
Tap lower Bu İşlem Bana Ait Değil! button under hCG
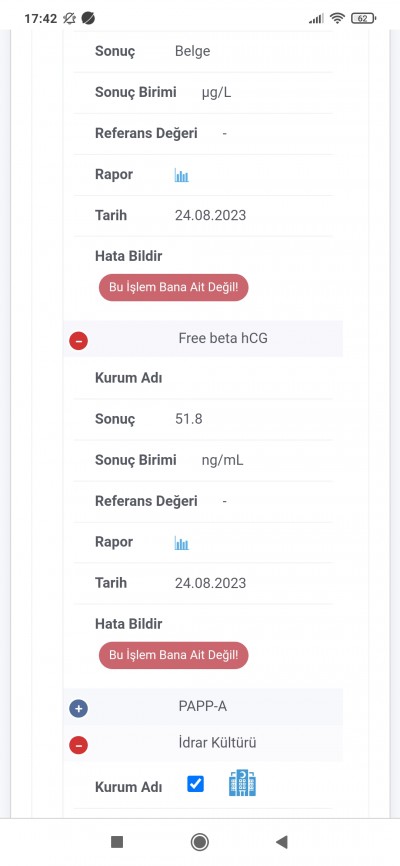coord(173,655)
